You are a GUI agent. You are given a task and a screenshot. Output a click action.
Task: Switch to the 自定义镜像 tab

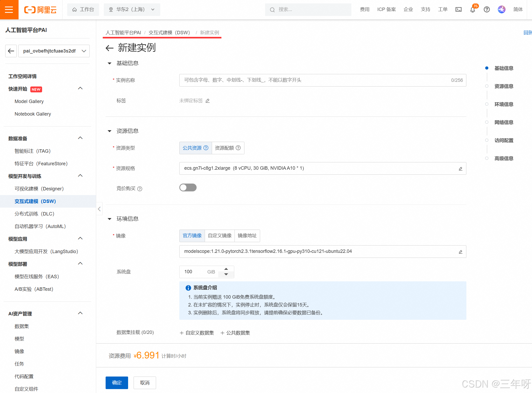(x=220, y=236)
